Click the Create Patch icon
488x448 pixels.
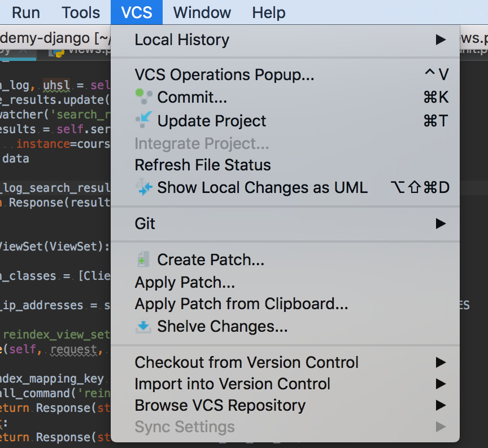coord(144,260)
